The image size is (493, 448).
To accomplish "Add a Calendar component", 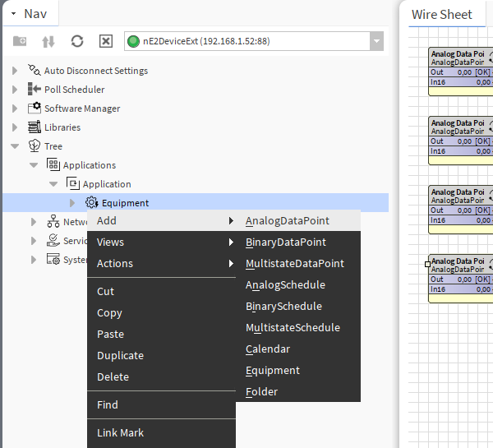I will pos(298,349).
